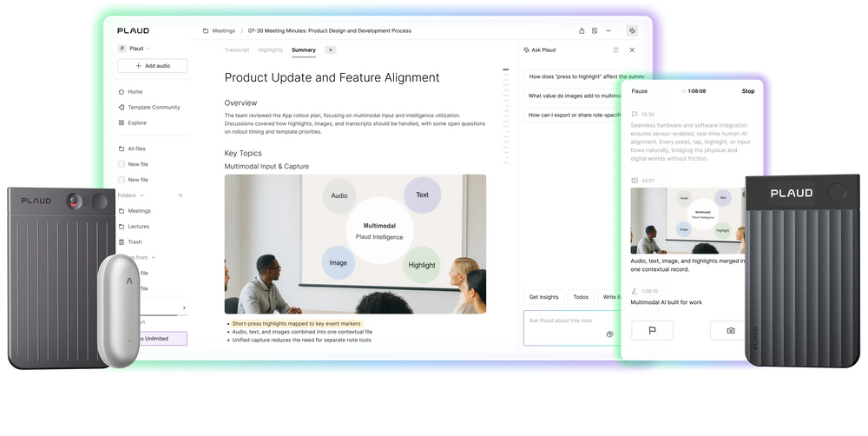Click the Add audio button
The height and width of the screenshot is (436, 868).
(x=153, y=66)
